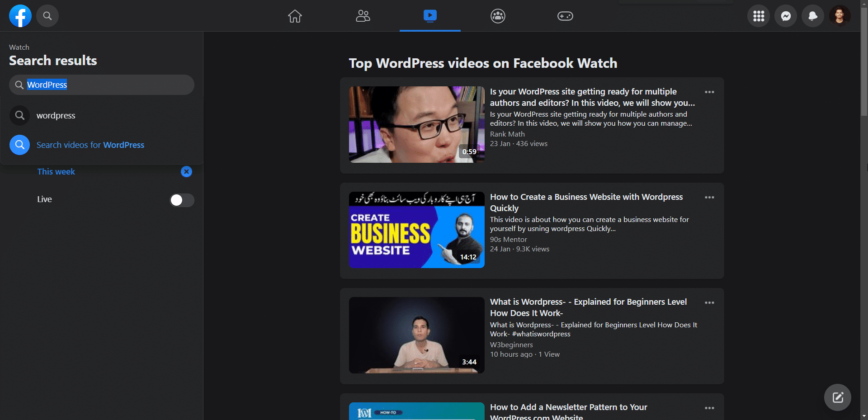Open the Create Business Website video thumbnail
This screenshot has width=868, height=420.
coord(416,230)
